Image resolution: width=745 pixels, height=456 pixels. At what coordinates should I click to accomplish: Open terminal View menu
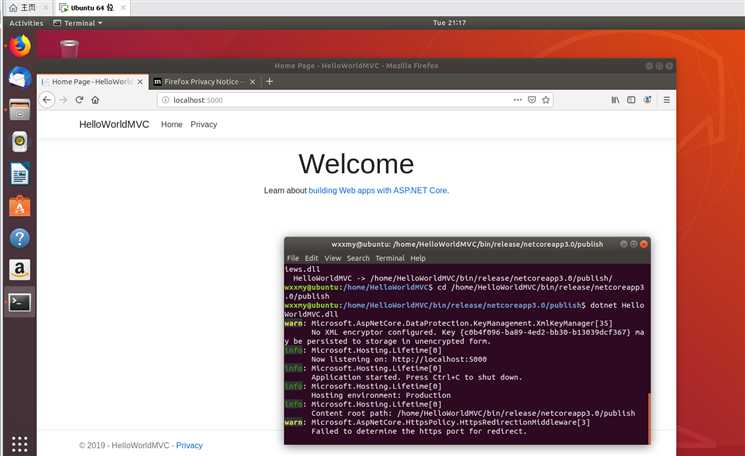tap(333, 258)
